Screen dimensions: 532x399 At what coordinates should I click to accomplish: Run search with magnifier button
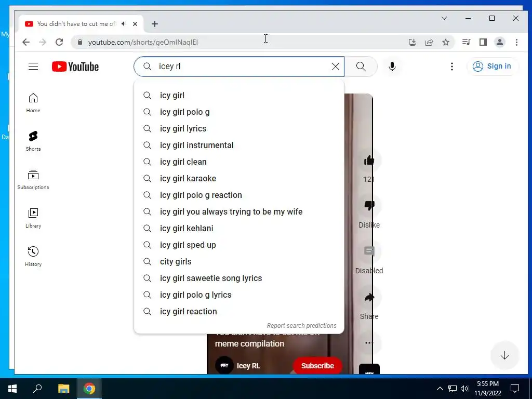click(x=361, y=66)
